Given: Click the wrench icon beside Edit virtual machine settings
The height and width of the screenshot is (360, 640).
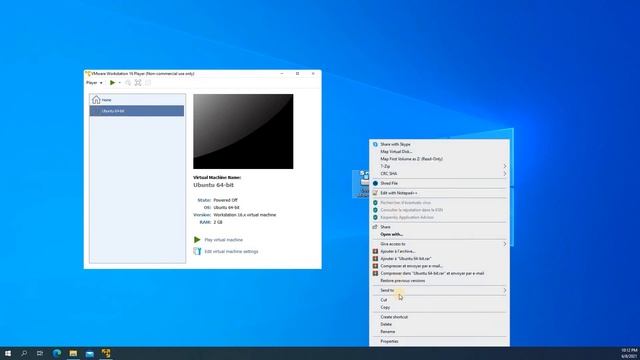Looking at the screenshot, I should click(x=197, y=251).
